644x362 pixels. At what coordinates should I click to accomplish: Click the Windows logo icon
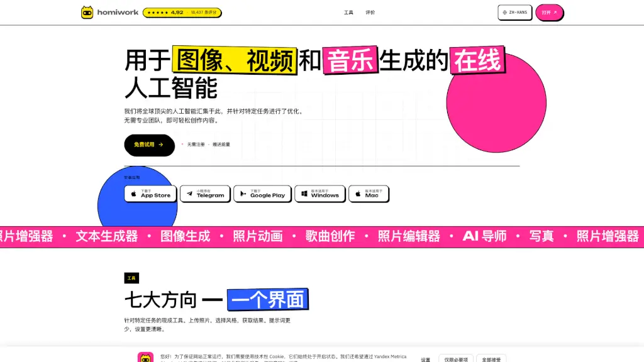[304, 194]
